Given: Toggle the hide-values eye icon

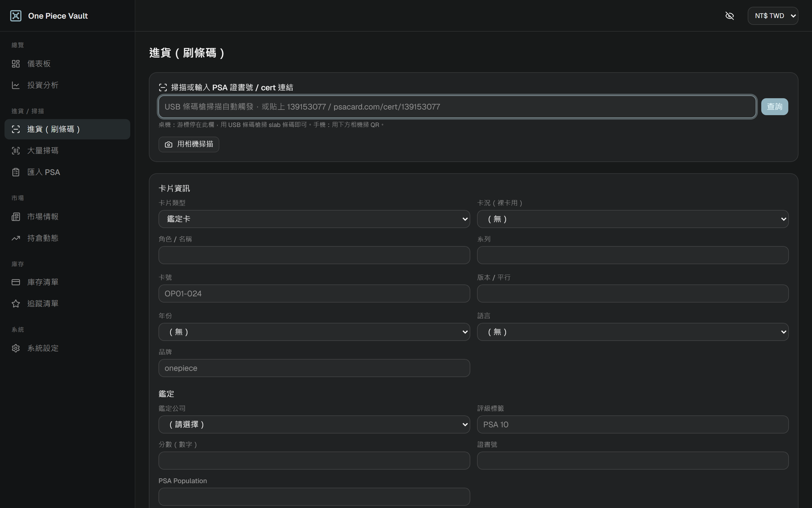Looking at the screenshot, I should (729, 16).
